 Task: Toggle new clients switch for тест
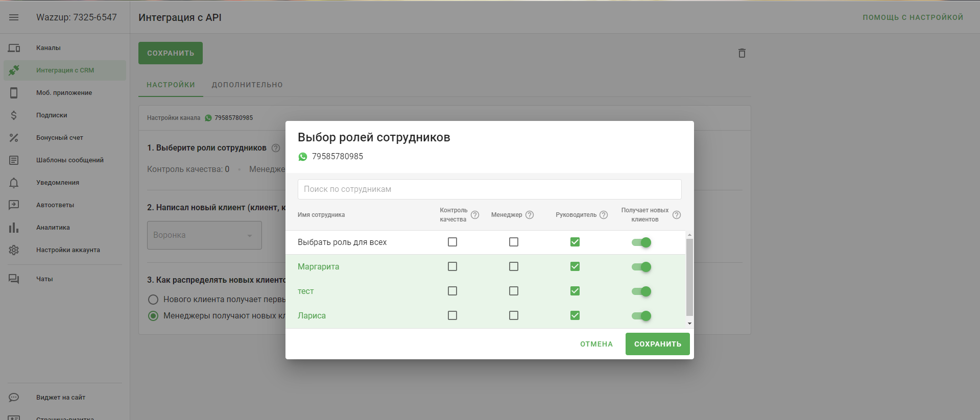pyautogui.click(x=641, y=291)
